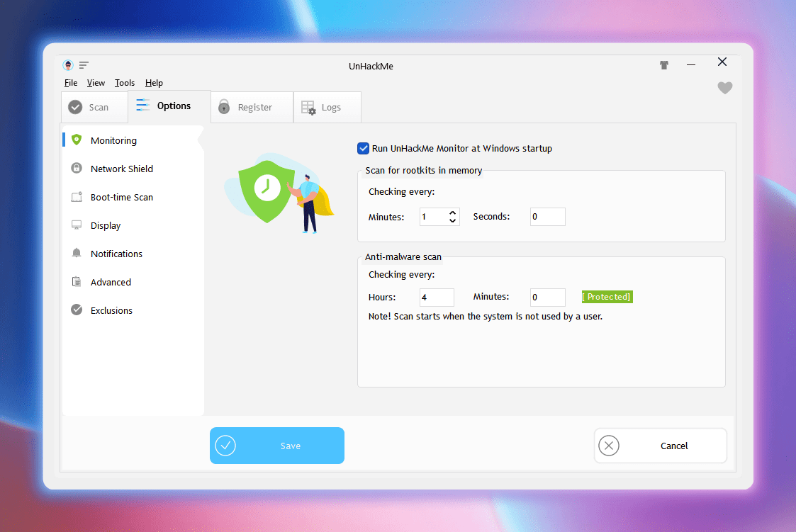Open Display settings
The image size is (796, 532).
132,225
